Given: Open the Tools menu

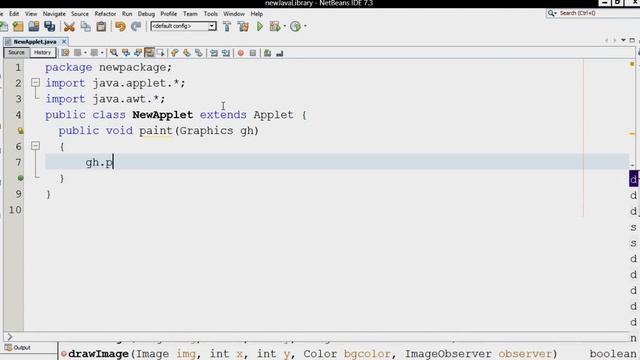Looking at the screenshot, I should [211, 14].
